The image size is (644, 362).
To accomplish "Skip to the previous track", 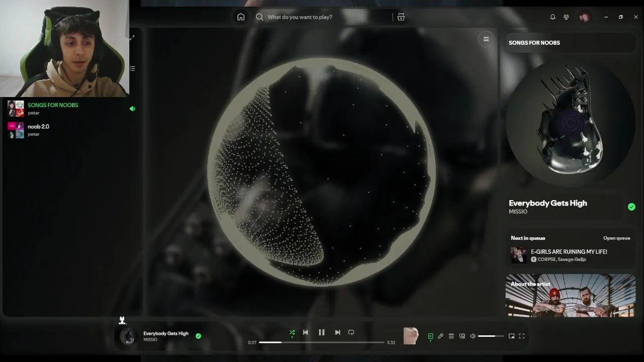I will [305, 332].
